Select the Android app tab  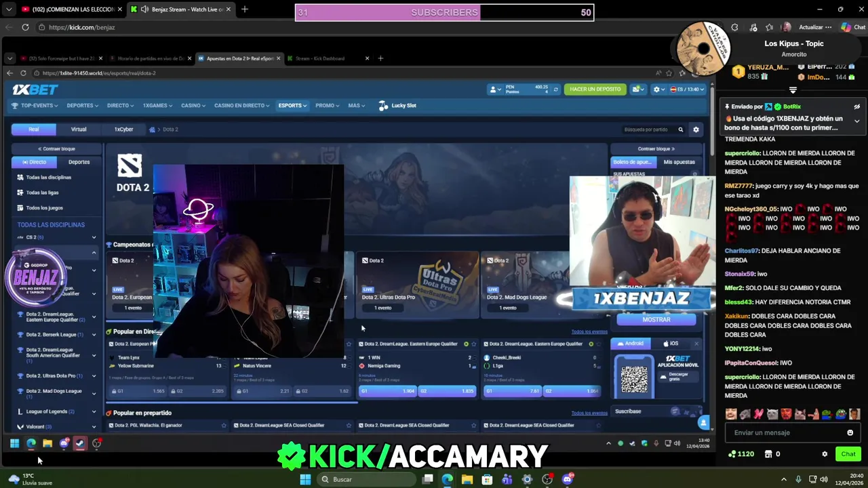pos(631,344)
